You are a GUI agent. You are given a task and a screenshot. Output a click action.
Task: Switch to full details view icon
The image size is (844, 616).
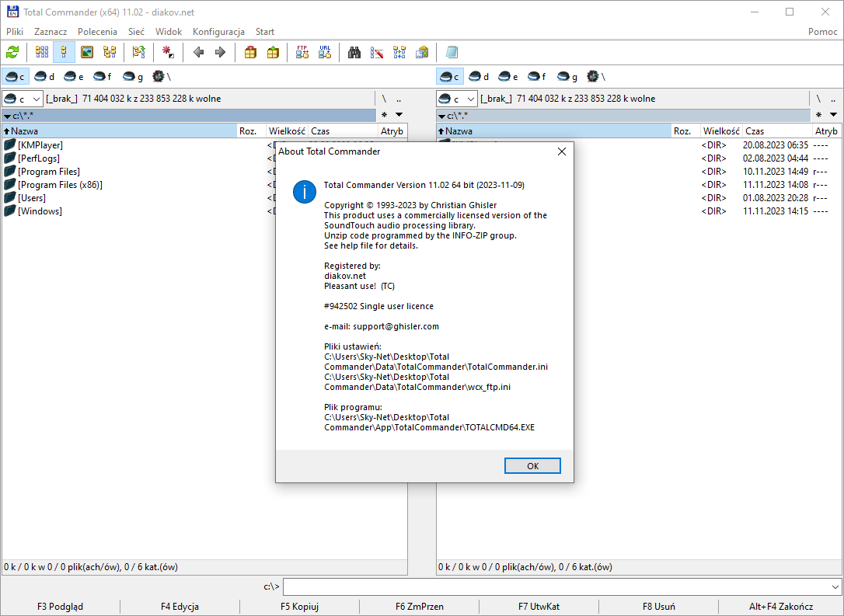click(64, 52)
